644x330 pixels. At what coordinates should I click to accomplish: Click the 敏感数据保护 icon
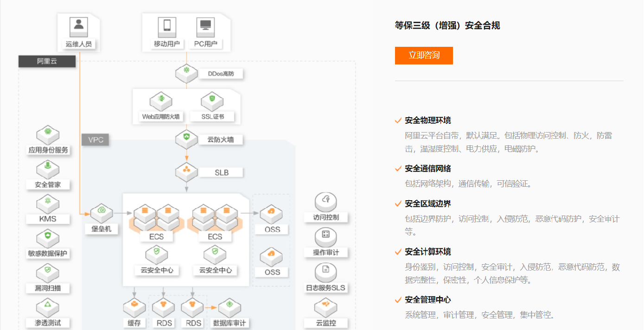(48, 238)
